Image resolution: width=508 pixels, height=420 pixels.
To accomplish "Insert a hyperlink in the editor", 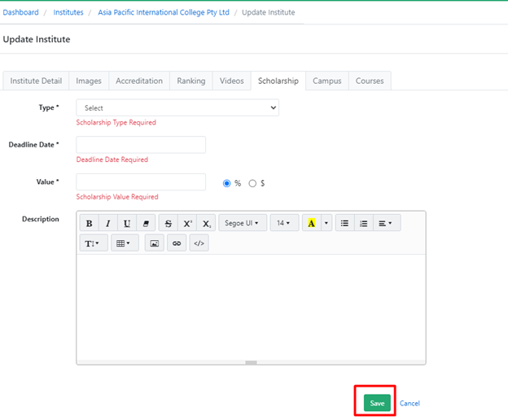I will pos(177,243).
